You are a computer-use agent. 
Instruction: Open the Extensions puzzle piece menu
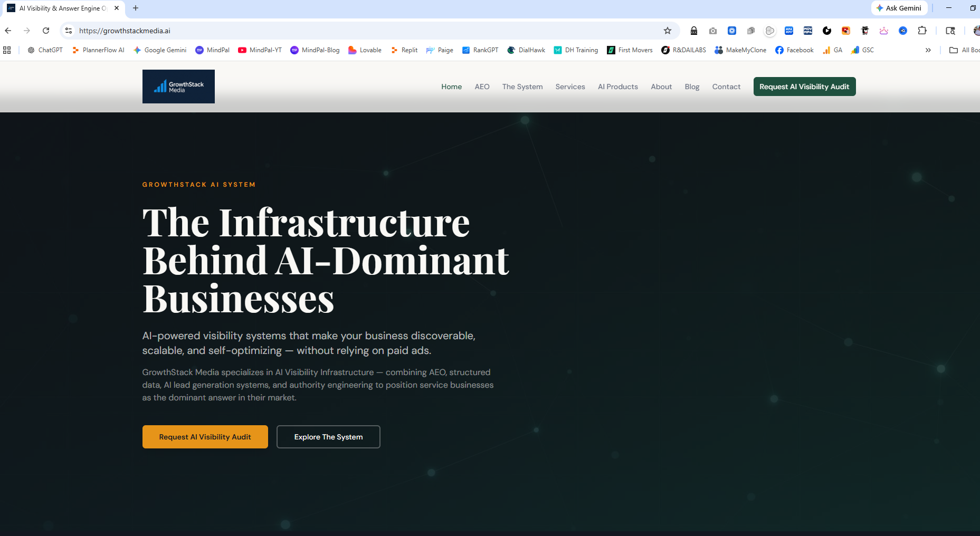(922, 31)
